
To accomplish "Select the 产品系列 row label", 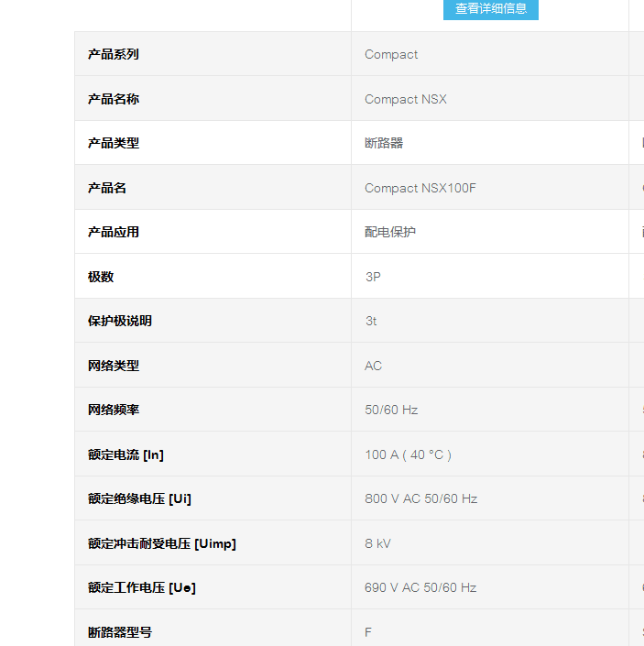I will coord(114,54).
